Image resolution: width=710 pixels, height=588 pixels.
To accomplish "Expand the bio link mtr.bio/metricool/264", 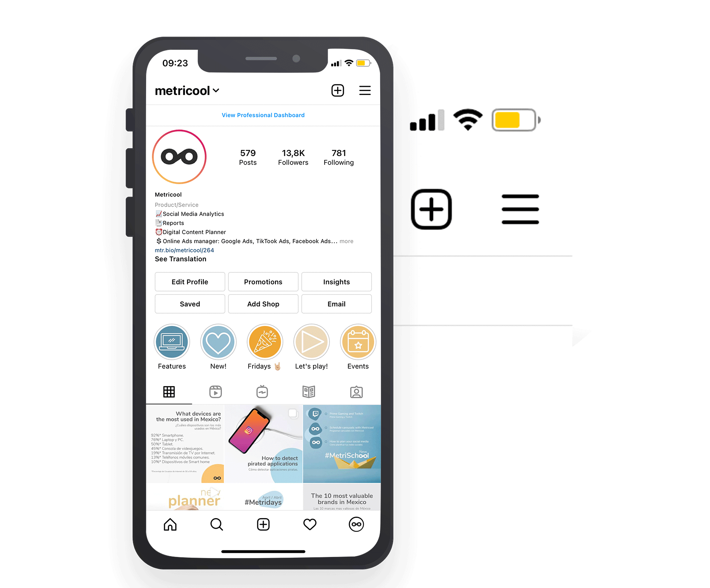I will click(185, 251).
